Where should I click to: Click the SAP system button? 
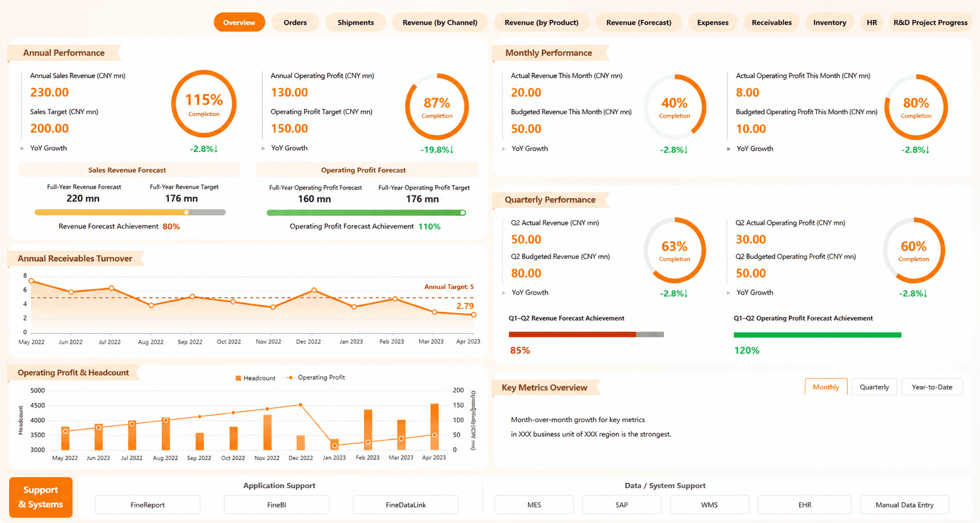(622, 505)
